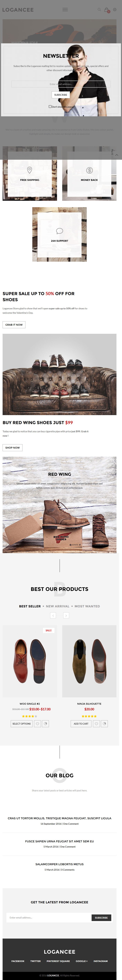The width and height of the screenshot is (122, 980).
Task: Click Subscribe in the newsletter popup
Action: [x=61, y=95]
